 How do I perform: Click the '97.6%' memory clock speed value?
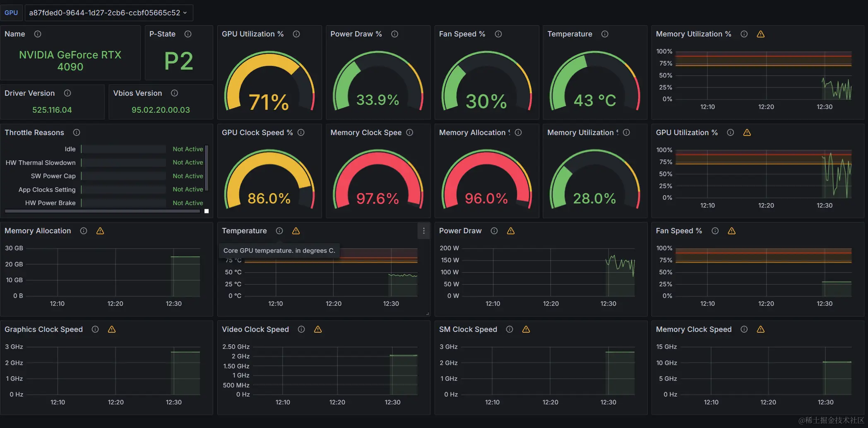tap(377, 198)
